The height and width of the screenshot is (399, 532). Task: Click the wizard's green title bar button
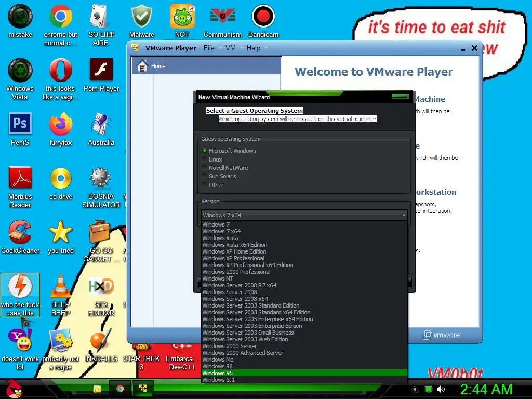click(401, 96)
